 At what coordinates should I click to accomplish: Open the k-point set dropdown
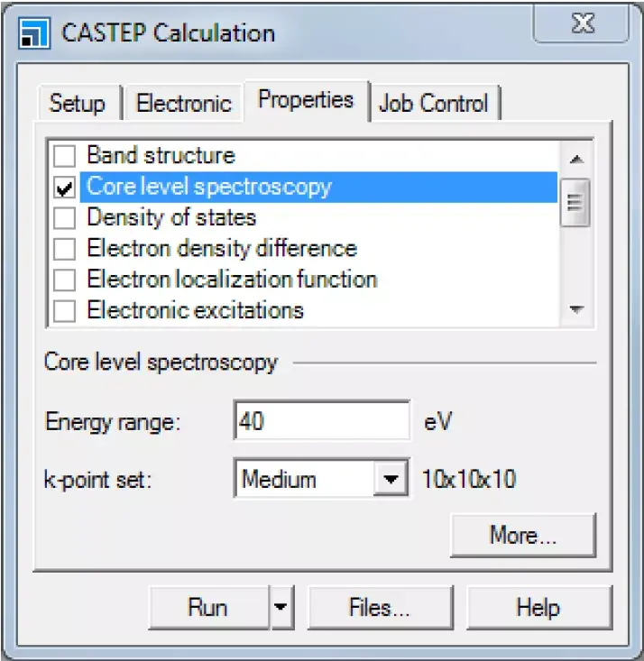coord(390,479)
